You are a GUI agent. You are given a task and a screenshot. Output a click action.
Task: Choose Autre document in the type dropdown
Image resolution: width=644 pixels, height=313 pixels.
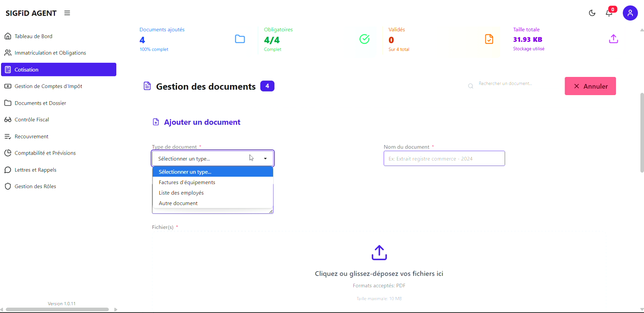[x=177, y=203]
